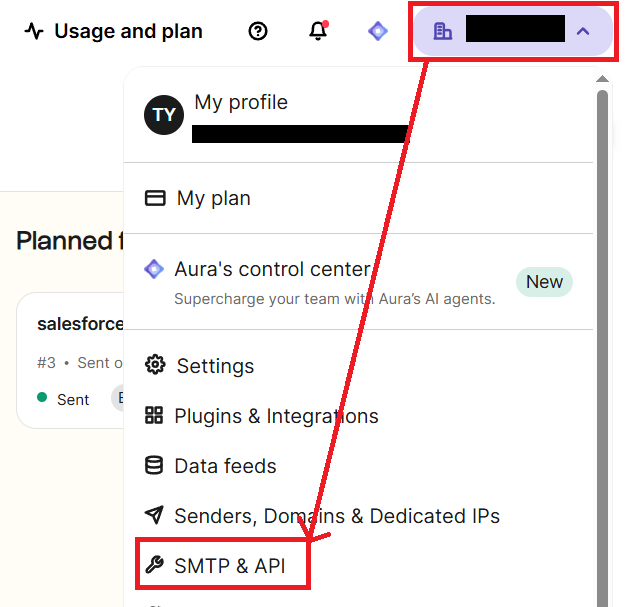This screenshot has height=607, width=640.
Task: Go to My profile
Action: point(241,102)
